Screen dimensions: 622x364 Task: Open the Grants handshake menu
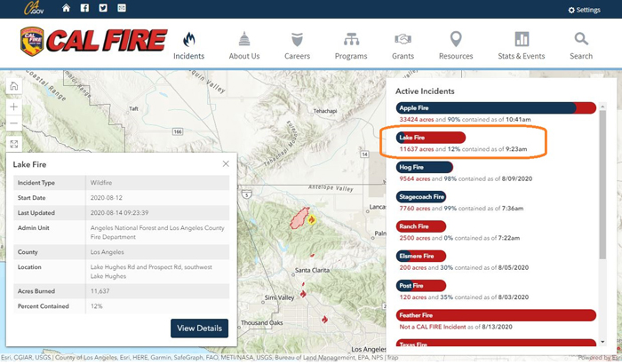coord(403,45)
